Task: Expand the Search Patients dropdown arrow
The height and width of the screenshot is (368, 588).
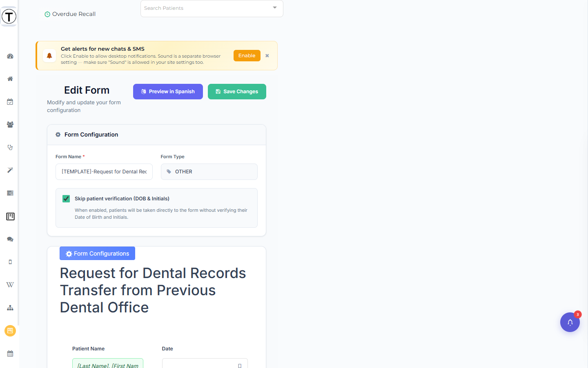Action: (275, 8)
